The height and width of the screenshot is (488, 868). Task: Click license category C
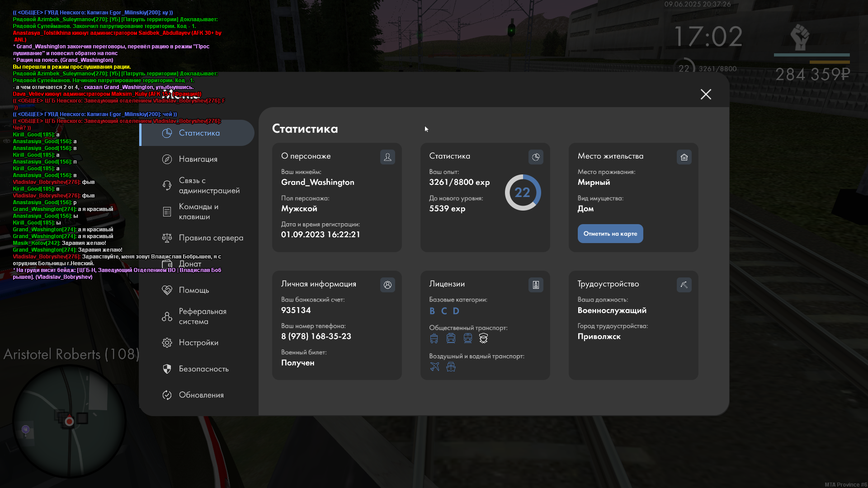(444, 311)
